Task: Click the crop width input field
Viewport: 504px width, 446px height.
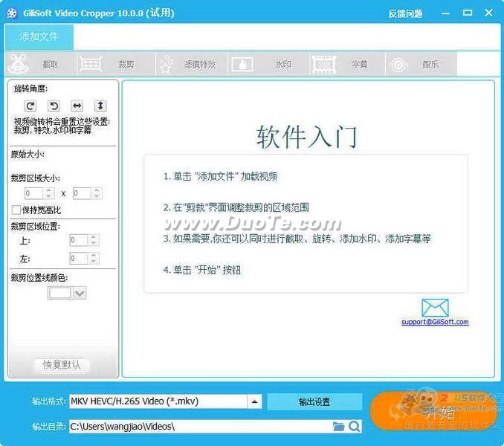Action: click(x=33, y=193)
